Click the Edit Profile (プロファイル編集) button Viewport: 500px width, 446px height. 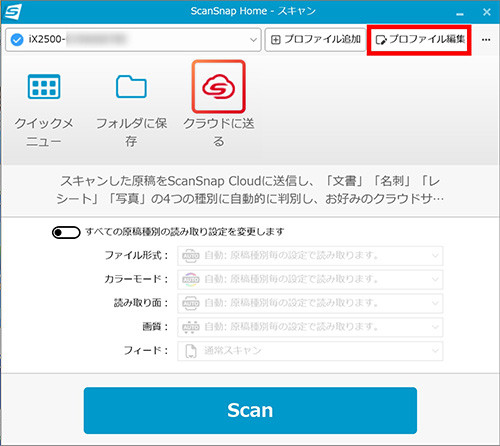pyautogui.click(x=419, y=40)
